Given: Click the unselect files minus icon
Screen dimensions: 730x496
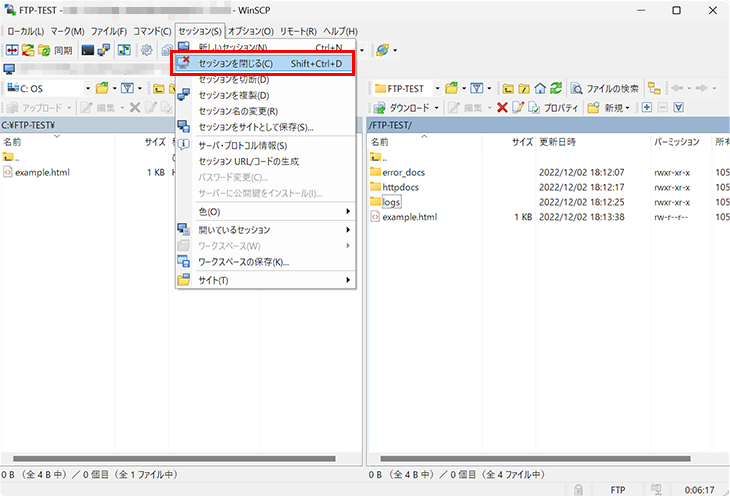Looking at the screenshot, I should pyautogui.click(x=662, y=108).
